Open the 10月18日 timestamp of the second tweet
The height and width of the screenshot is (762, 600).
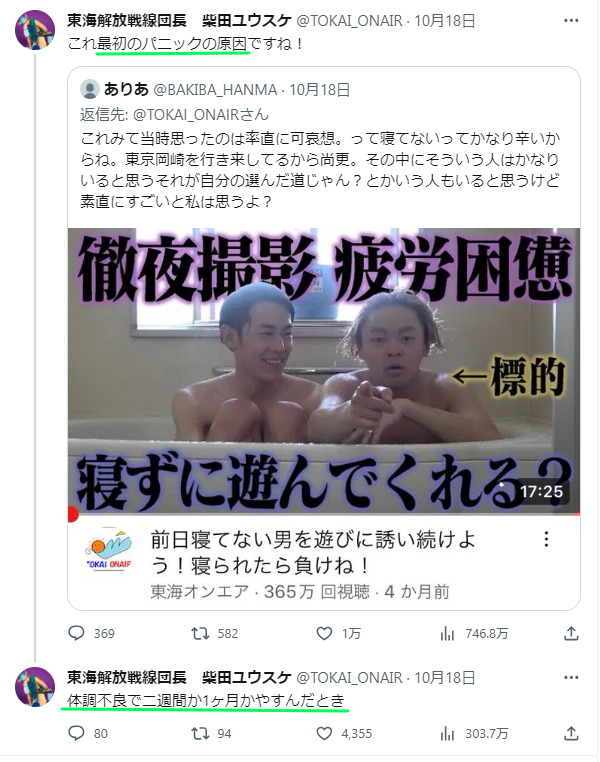pos(444,677)
